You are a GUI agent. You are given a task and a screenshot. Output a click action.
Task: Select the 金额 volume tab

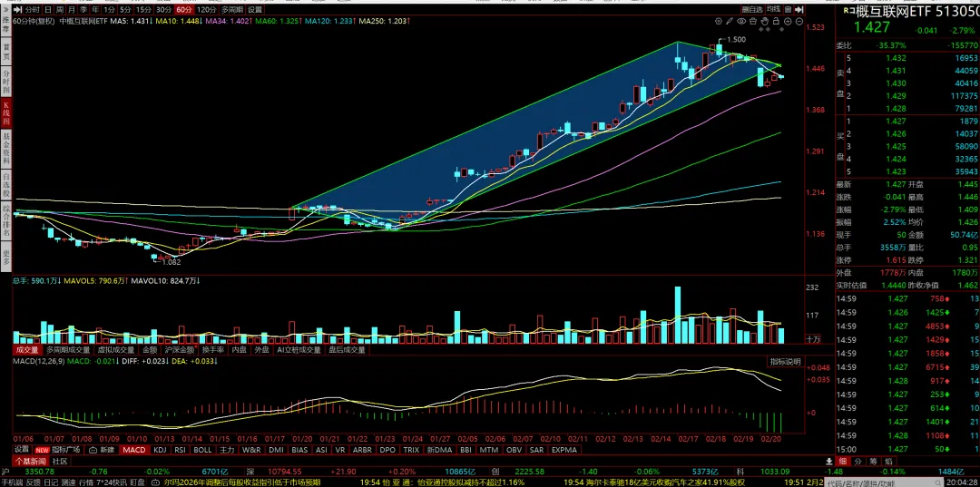[150, 350]
